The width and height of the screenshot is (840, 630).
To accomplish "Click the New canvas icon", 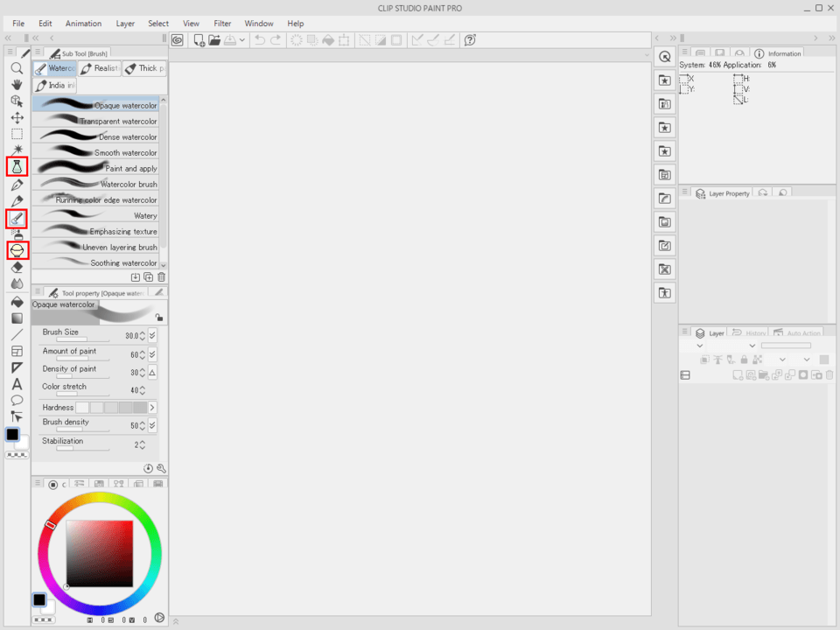I will 199,40.
